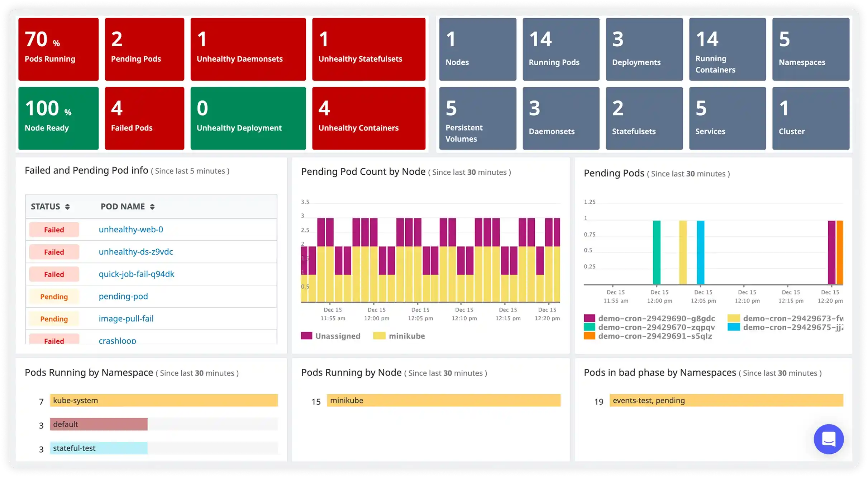Image resolution: width=868 pixels, height=477 pixels.
Task: Click the events-test, pending bar
Action: tap(726, 400)
